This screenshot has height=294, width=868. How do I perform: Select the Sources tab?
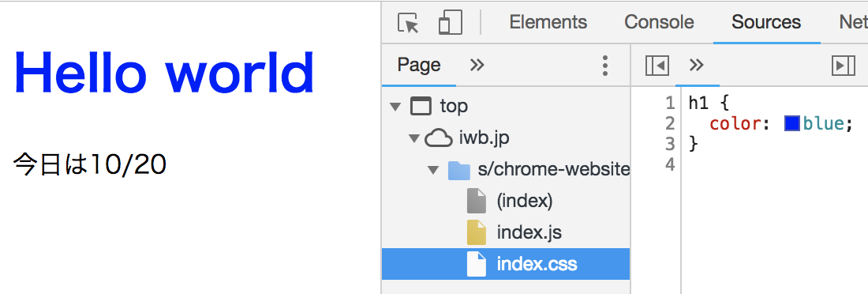[x=766, y=22]
